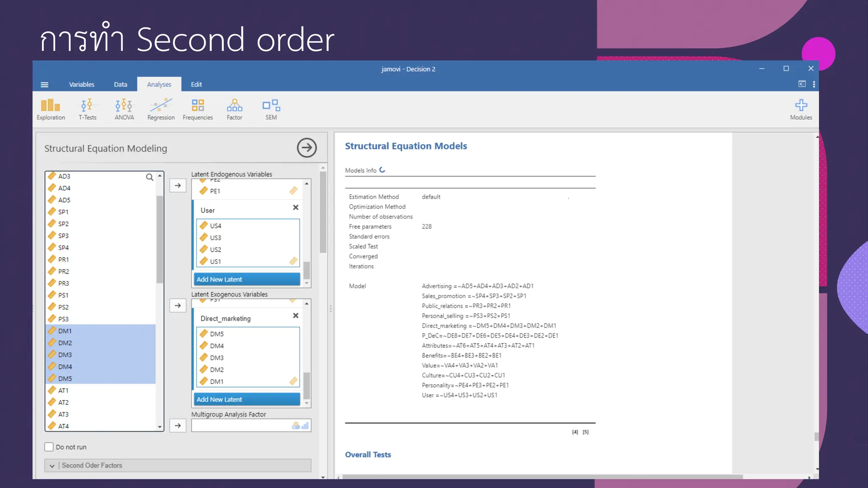Open the Regression analysis menu
The image size is (868, 488).
pyautogui.click(x=161, y=109)
